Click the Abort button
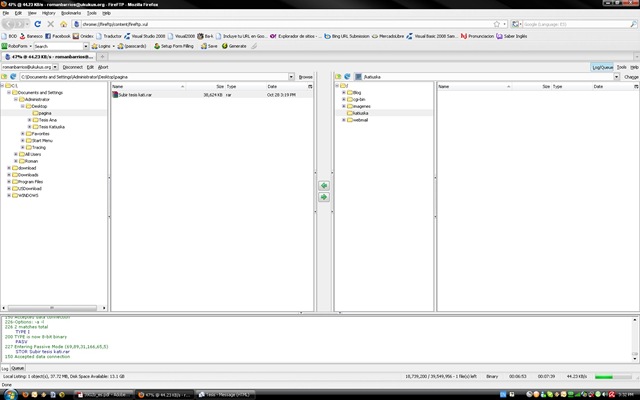Viewport: 640px width, 400px height. pyautogui.click(x=103, y=67)
